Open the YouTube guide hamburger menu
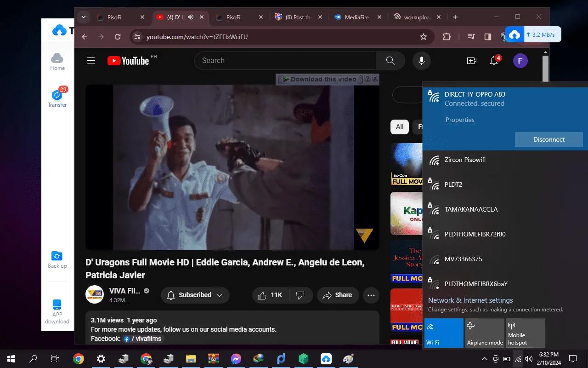 tap(91, 61)
